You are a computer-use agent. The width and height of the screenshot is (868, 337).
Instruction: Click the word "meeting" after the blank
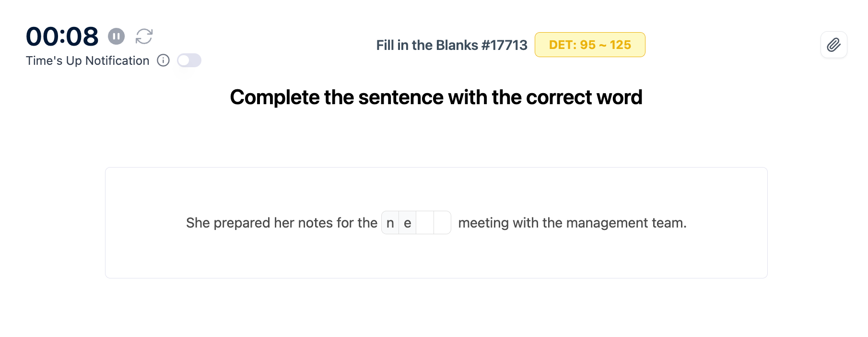click(x=483, y=223)
